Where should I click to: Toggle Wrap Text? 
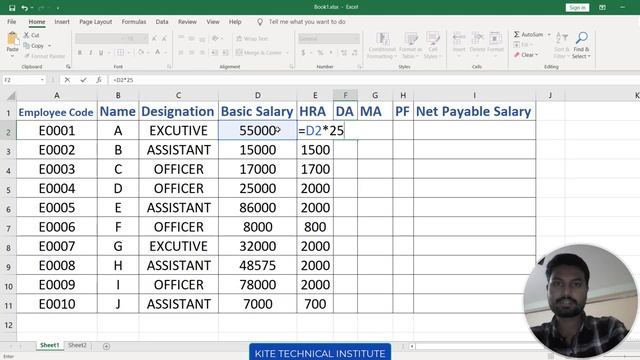pyautogui.click(x=252, y=39)
